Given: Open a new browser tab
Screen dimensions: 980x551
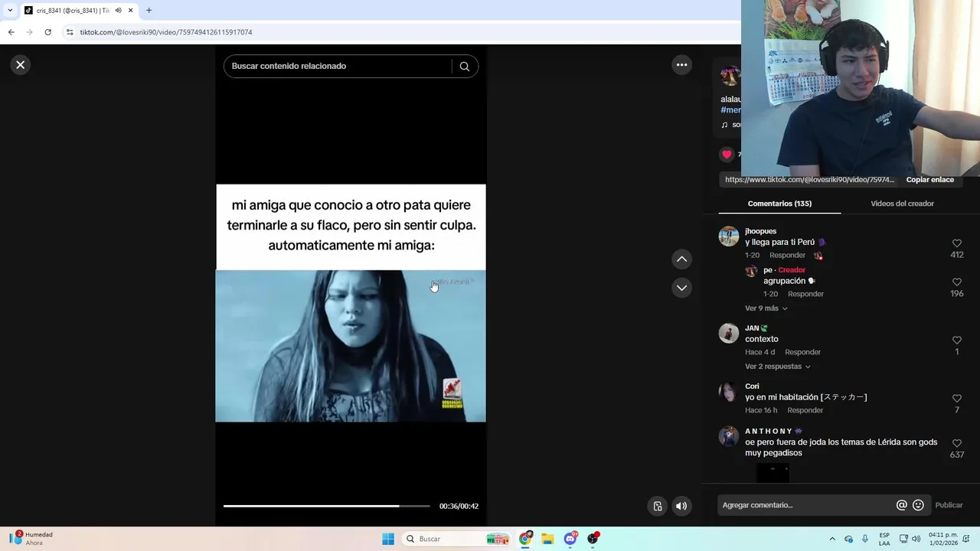Looking at the screenshot, I should pos(149,11).
